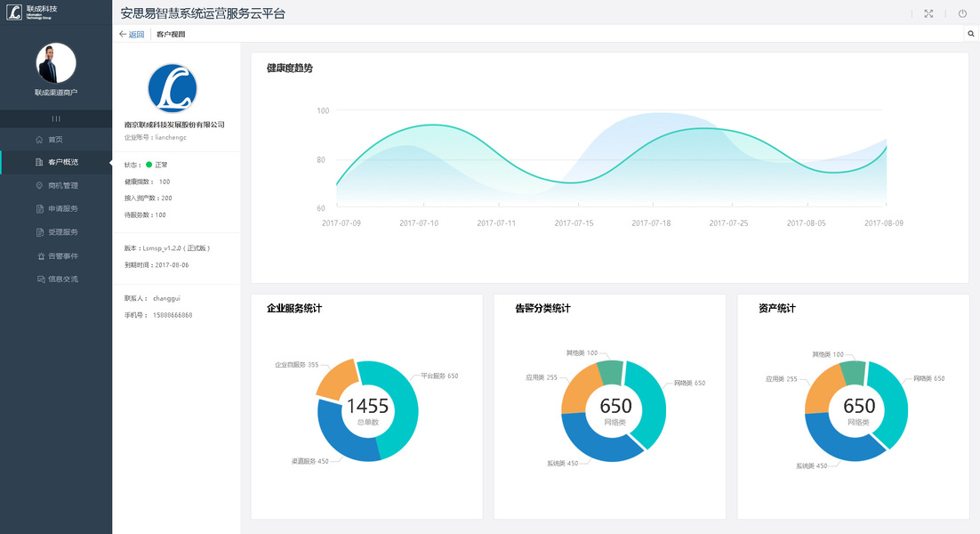Click the blue company logo of 南京联成科技
Screen dimensions: 980x534
click(173, 88)
